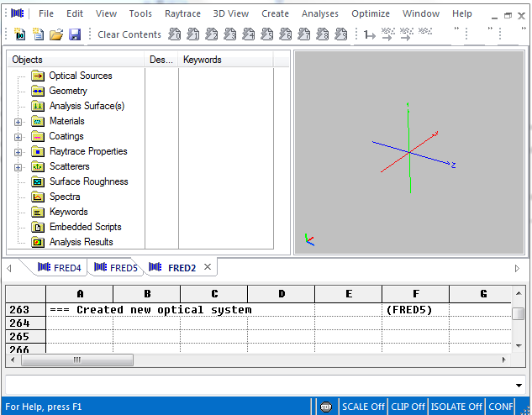Click the Open folder toolbar icon

[56, 34]
